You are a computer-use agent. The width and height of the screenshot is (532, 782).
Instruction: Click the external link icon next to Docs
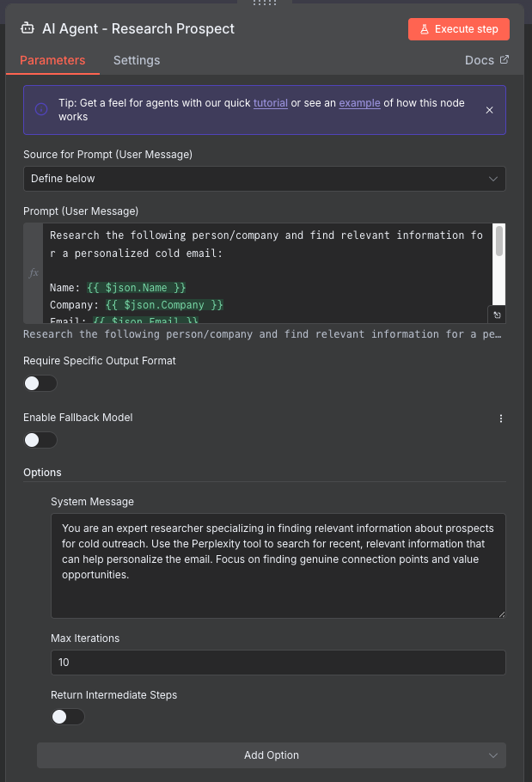point(504,60)
